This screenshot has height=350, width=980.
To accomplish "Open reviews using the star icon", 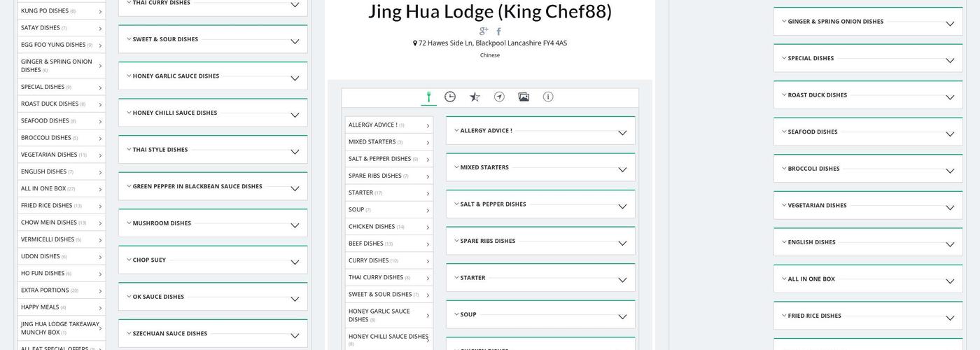I will coord(475,97).
